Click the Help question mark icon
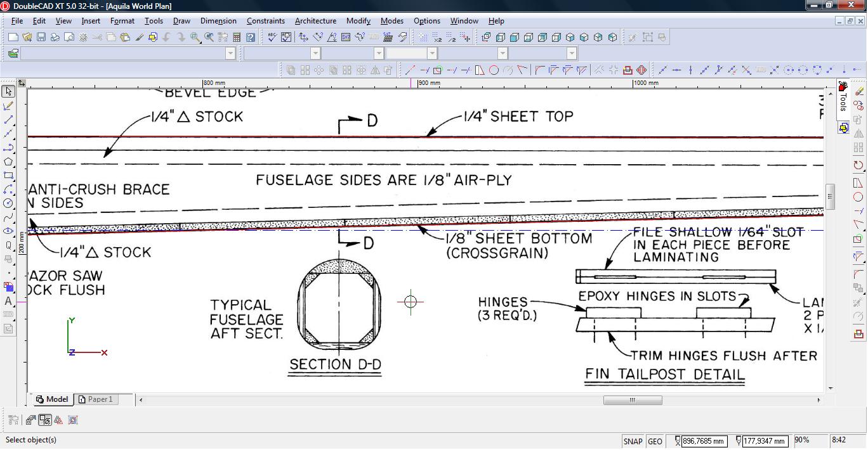This screenshot has height=450, width=868. click(251, 37)
